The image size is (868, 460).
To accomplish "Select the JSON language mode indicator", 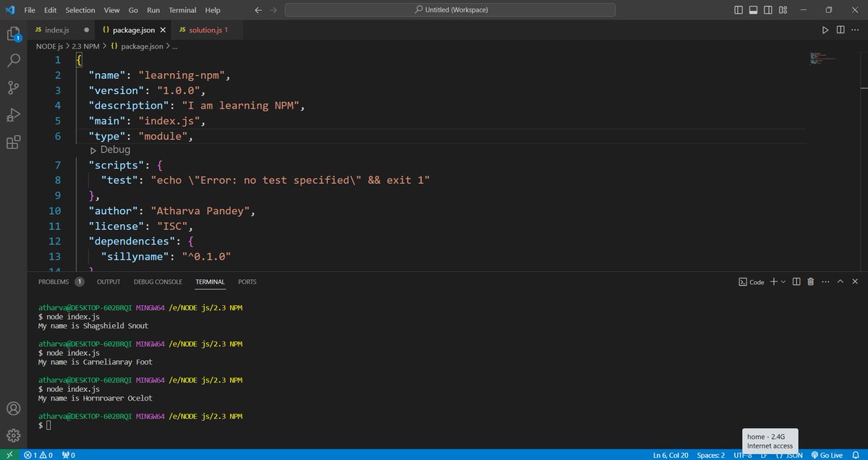I will [x=793, y=455].
